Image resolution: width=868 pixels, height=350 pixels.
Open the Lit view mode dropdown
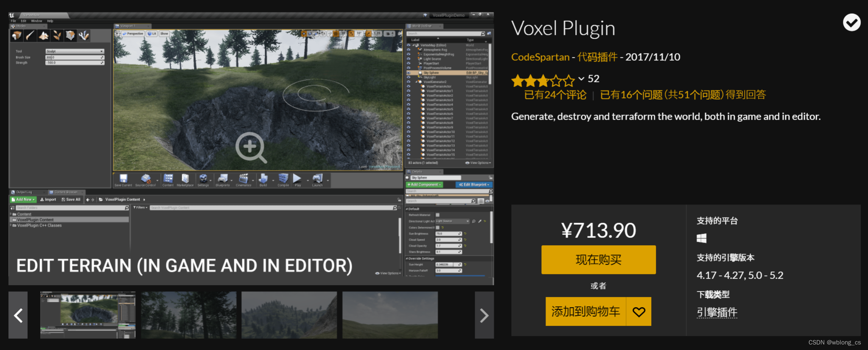(x=151, y=34)
